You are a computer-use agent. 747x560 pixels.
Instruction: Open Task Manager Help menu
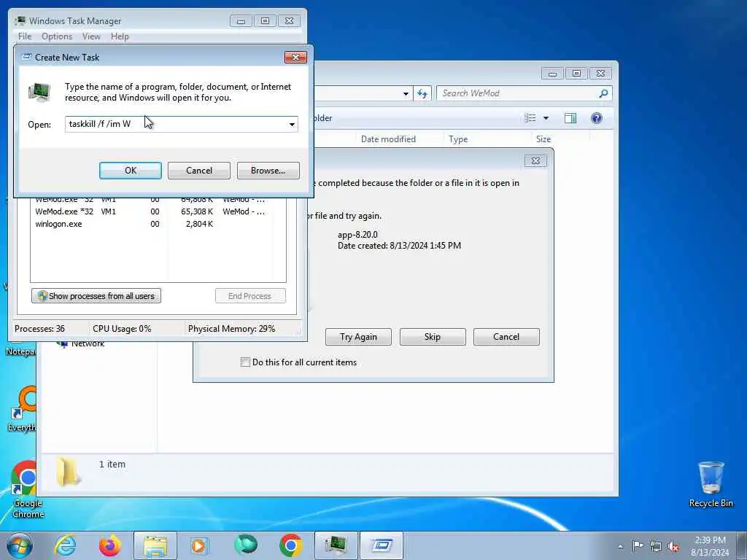tap(120, 36)
